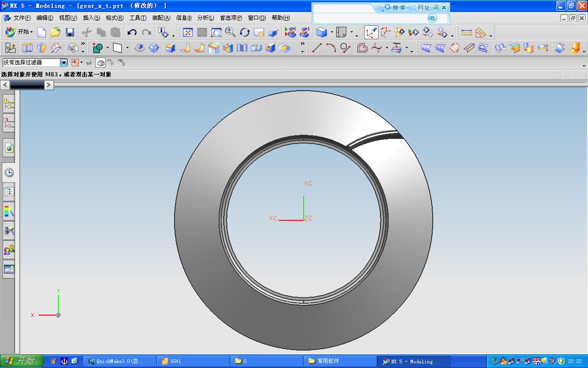This screenshot has height=368, width=588.
Task: Click the New file icon
Action: point(42,32)
